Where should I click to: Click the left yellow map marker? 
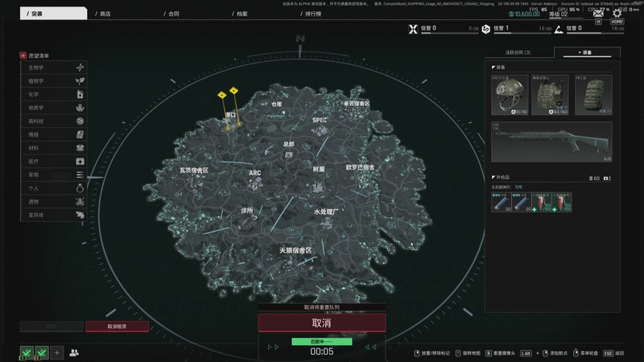pos(222,95)
